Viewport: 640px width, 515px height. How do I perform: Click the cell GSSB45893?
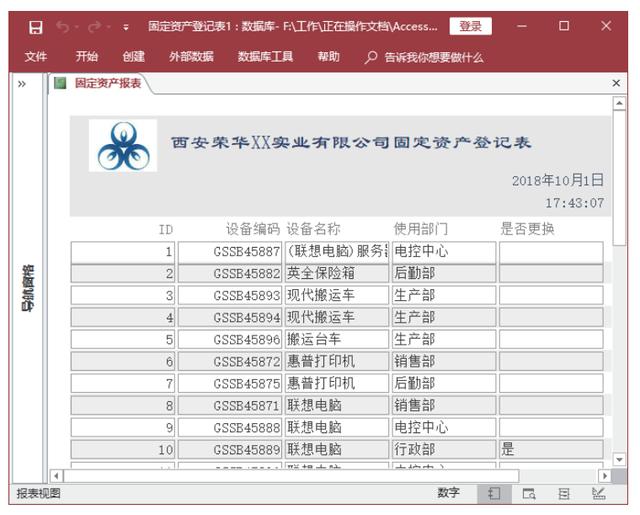230,295
